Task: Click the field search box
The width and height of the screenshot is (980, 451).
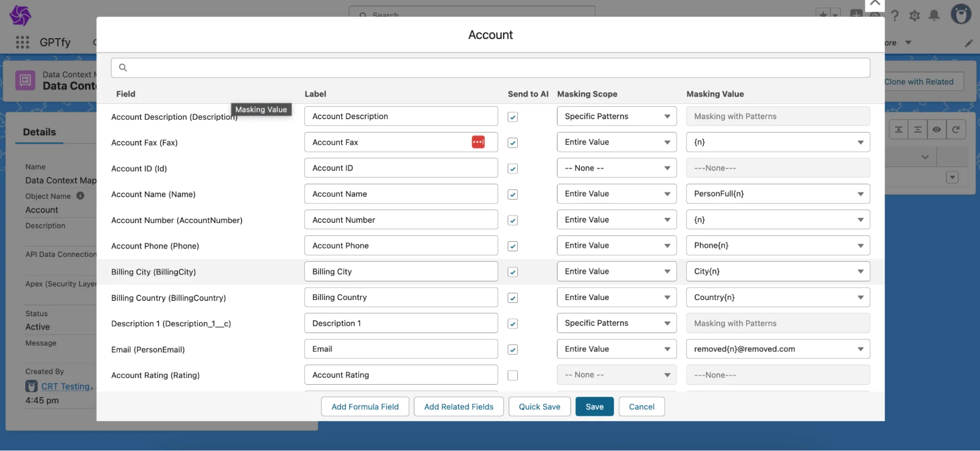Action: [x=490, y=68]
